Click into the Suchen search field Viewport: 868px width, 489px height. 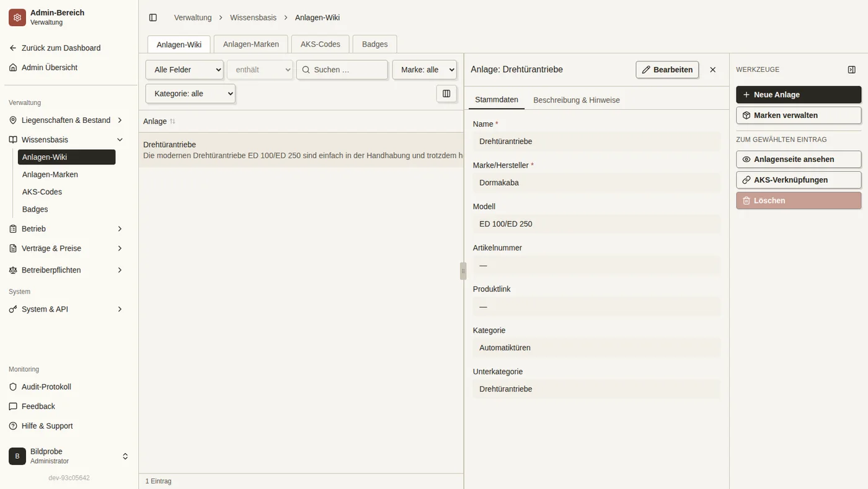pyautogui.click(x=342, y=70)
